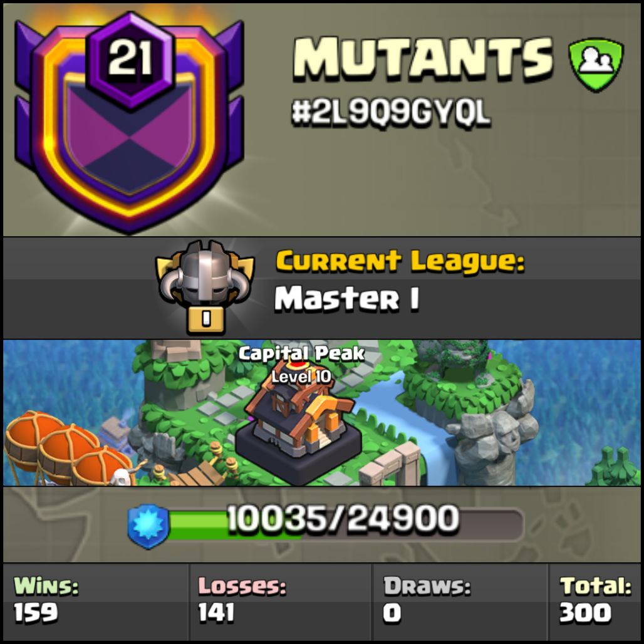Click the 10035/24900 progress bar
The width and height of the screenshot is (644, 644).
pyautogui.click(x=345, y=526)
